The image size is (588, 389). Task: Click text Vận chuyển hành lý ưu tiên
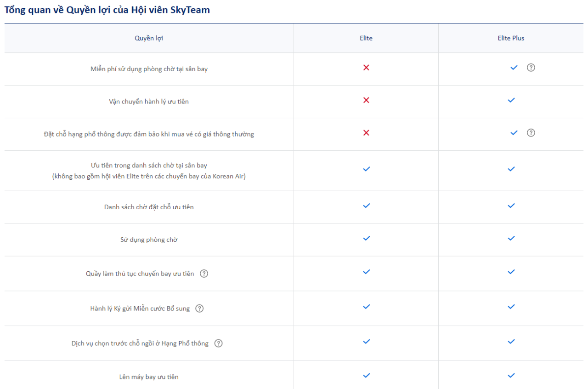coord(149,102)
